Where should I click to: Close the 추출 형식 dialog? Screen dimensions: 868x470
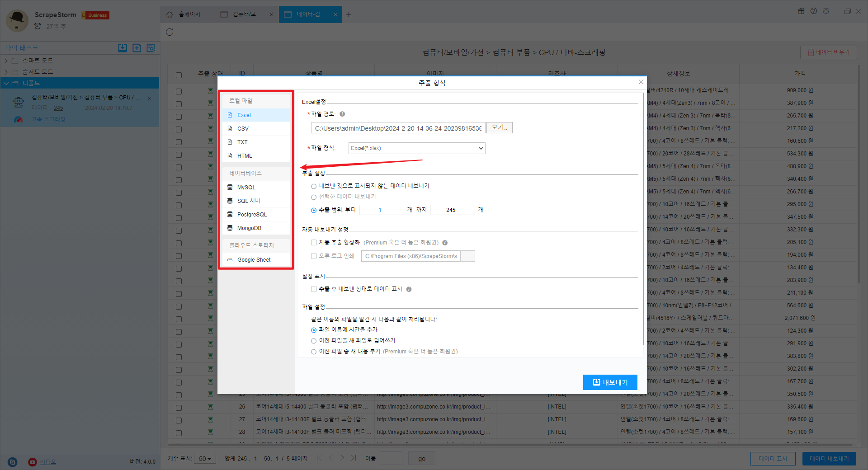641,82
